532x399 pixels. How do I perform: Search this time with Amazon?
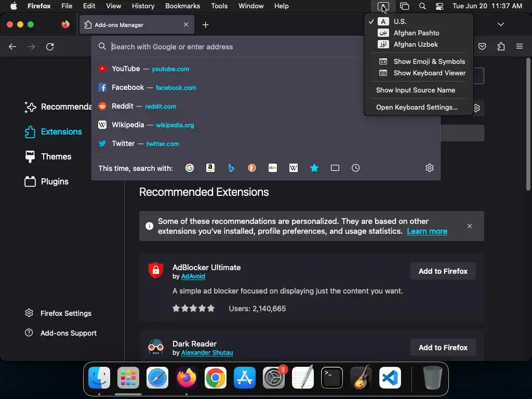210,168
